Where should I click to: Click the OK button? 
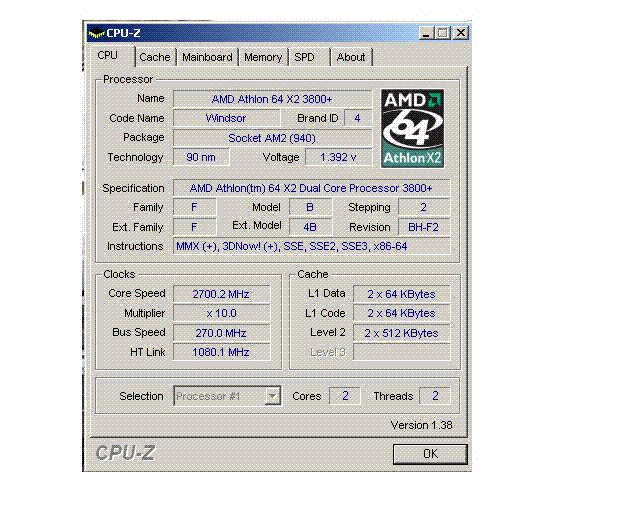click(430, 454)
